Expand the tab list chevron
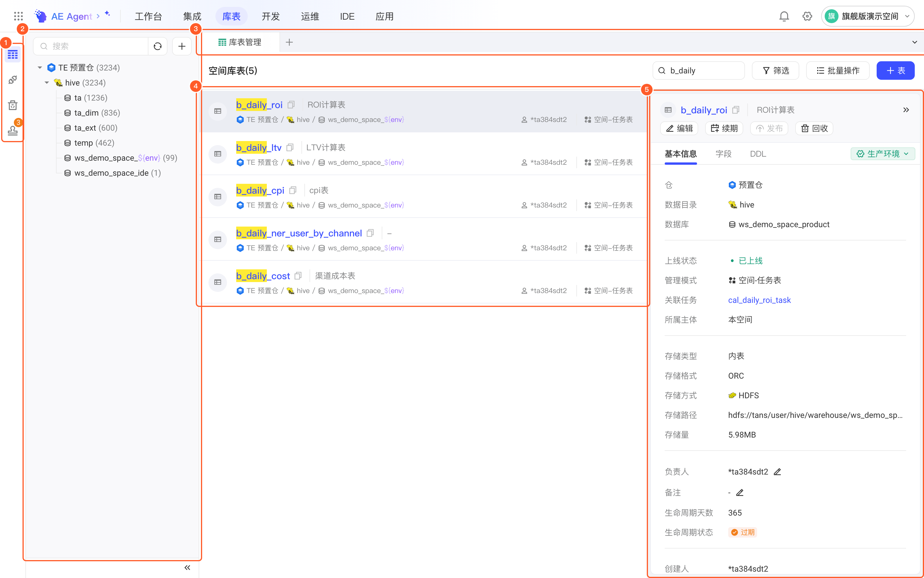924x578 pixels. point(914,42)
